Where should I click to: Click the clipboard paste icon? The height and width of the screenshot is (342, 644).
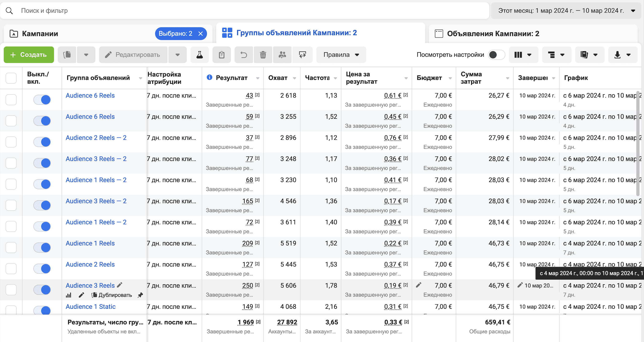click(222, 55)
